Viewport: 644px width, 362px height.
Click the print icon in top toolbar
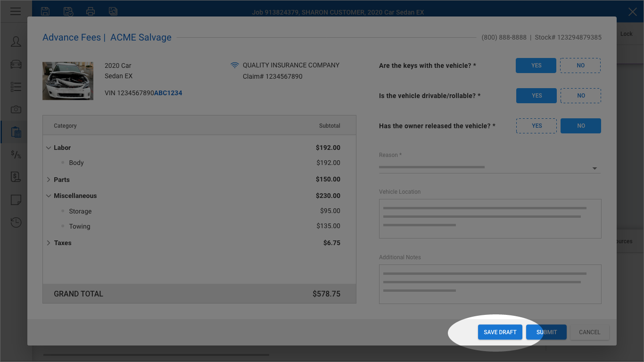pos(91,11)
